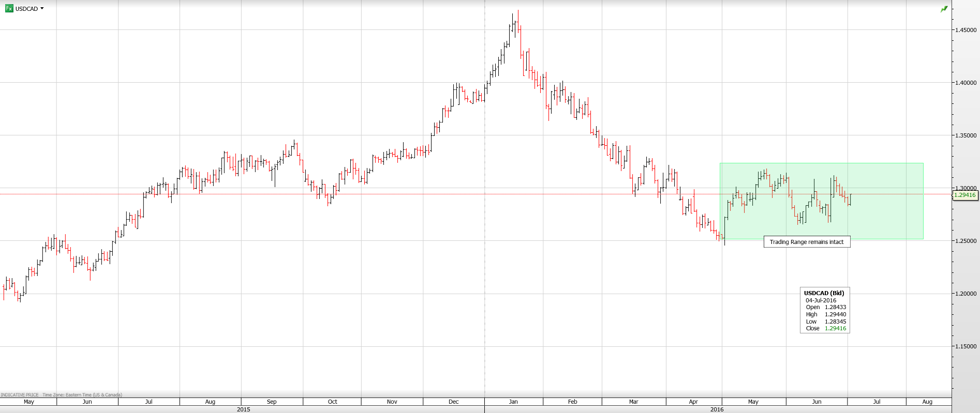
Task: Click the green chart icon in top-right corner
Action: point(944,9)
